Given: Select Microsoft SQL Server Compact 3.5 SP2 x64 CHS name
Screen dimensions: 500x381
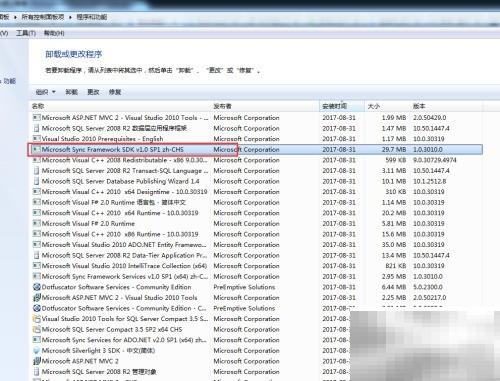Looking at the screenshot, I should pyautogui.click(x=112, y=329).
